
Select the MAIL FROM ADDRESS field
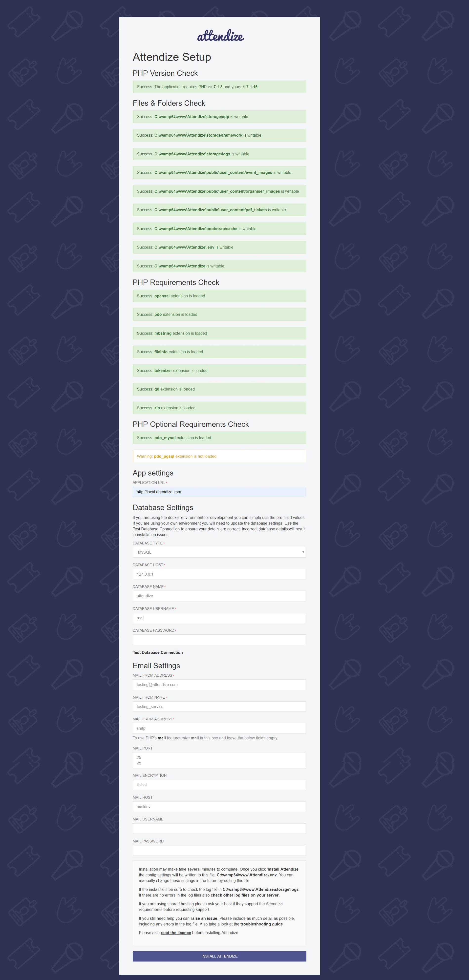pos(219,684)
